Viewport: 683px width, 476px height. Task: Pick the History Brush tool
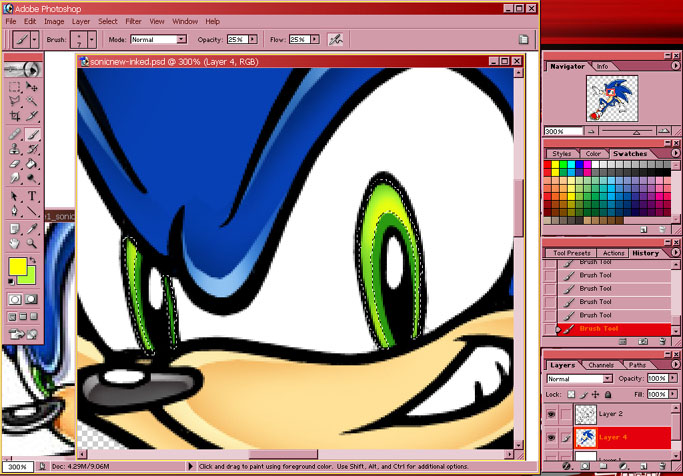click(32, 149)
